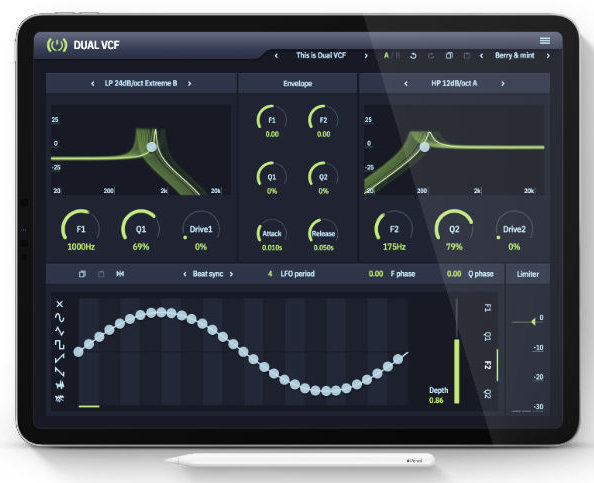Copy LFO pattern with the copy icon
Viewport: 594px width, 483px height.
(82, 274)
